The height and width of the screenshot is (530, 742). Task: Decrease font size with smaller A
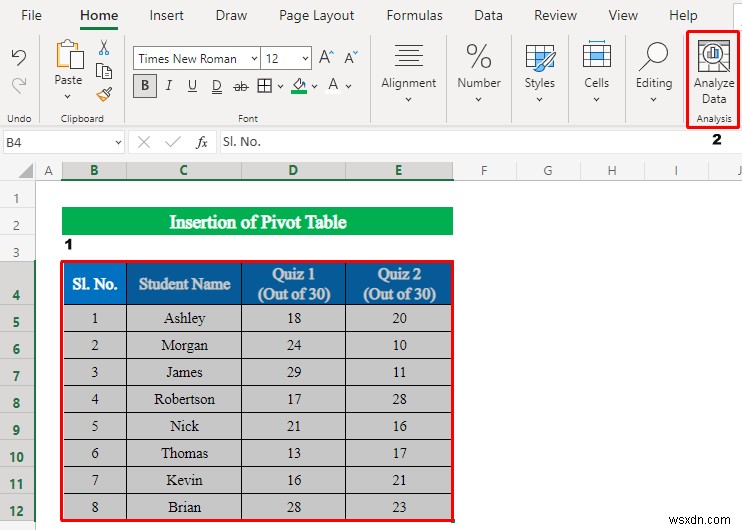pos(351,58)
